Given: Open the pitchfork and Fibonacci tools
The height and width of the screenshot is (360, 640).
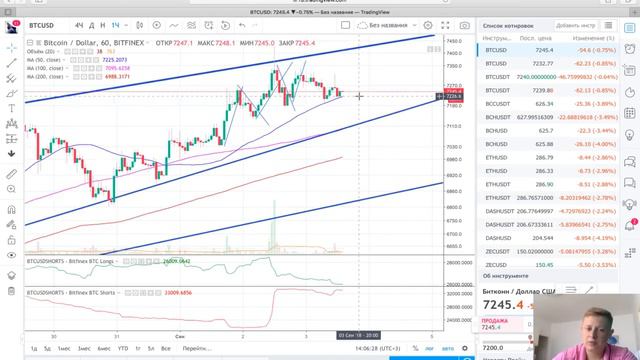Looking at the screenshot, I should pyautogui.click(x=11, y=78).
